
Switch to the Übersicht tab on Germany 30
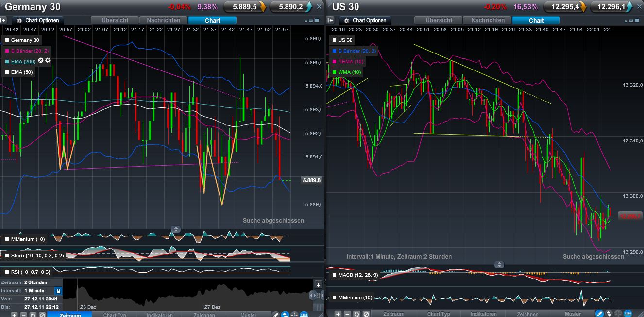(114, 20)
